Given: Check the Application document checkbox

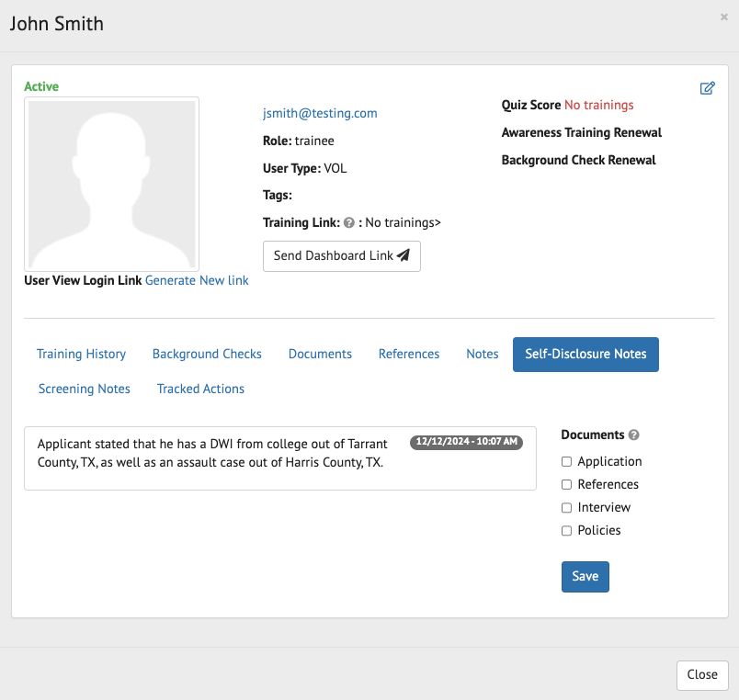Looking at the screenshot, I should point(567,462).
